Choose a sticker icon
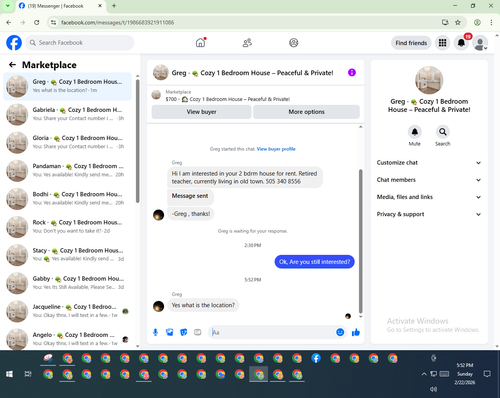This screenshot has width=500, height=398. click(184, 332)
